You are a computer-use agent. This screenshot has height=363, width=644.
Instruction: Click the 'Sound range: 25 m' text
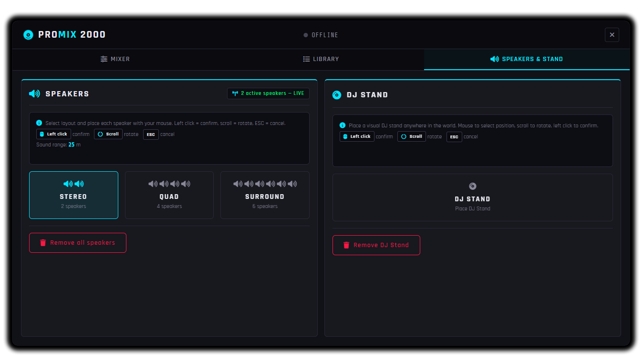(59, 145)
